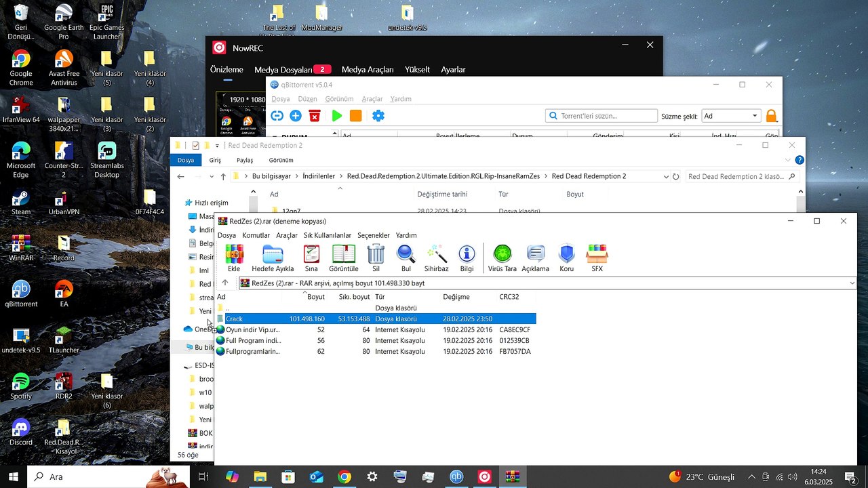This screenshot has height=488, width=868.
Task: Click the Sına test archive icon
Action: 311,258
